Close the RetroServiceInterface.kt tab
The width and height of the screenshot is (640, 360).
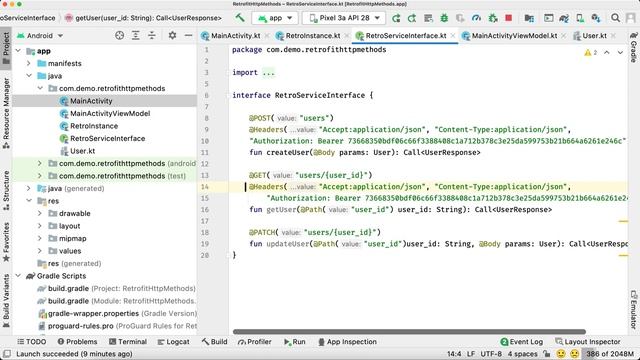pos(453,36)
